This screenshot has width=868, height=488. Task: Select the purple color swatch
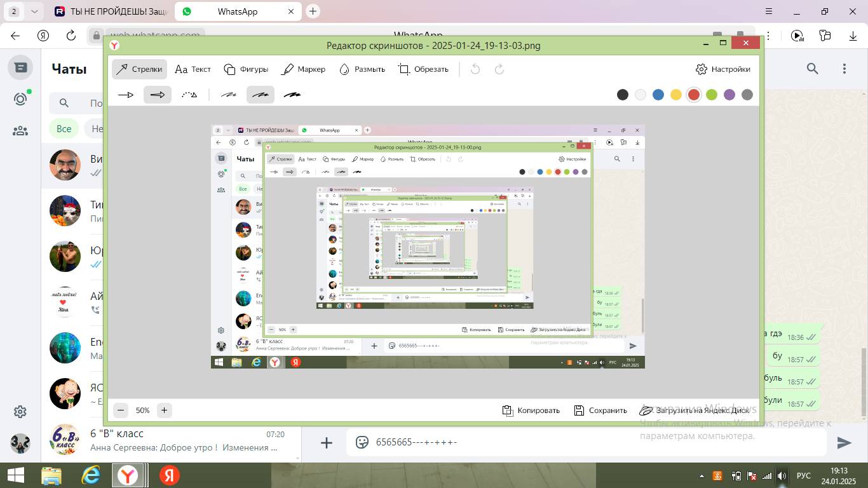[729, 95]
